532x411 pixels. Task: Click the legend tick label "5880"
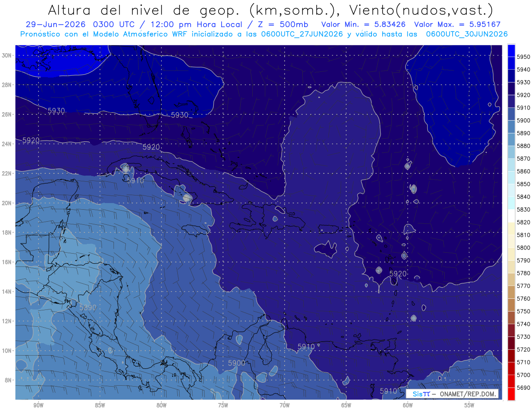[x=524, y=146]
